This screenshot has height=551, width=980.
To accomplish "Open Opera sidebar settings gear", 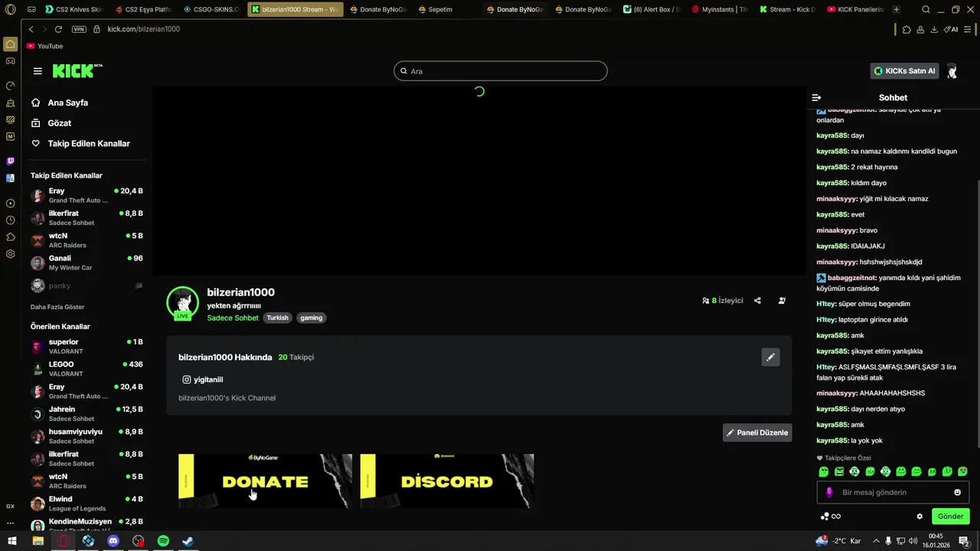I will 10,254.
